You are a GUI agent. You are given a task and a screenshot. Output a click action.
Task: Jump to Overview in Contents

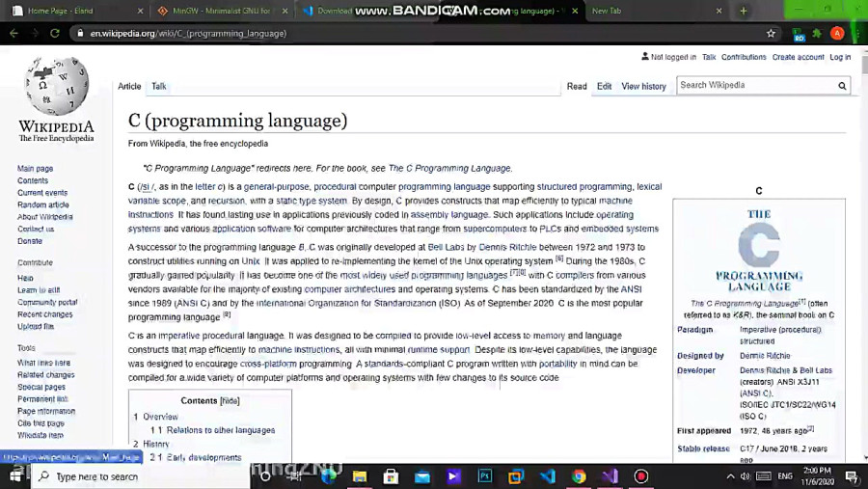[x=160, y=417]
